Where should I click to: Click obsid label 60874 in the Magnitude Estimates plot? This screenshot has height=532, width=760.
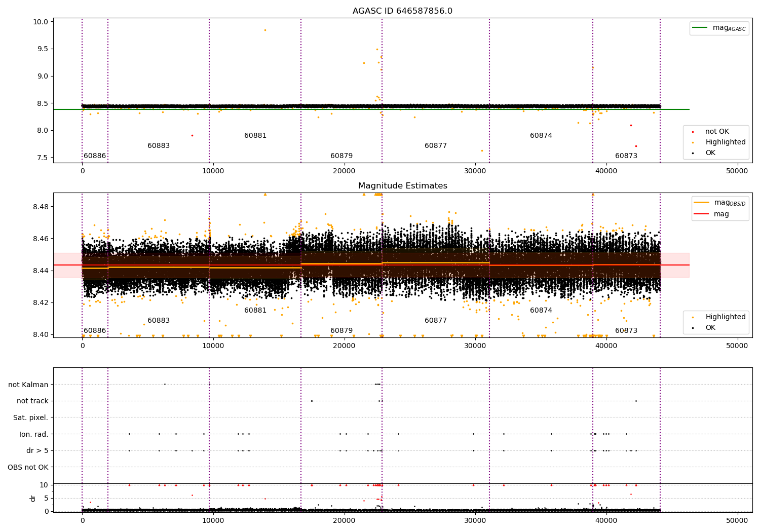tap(541, 311)
